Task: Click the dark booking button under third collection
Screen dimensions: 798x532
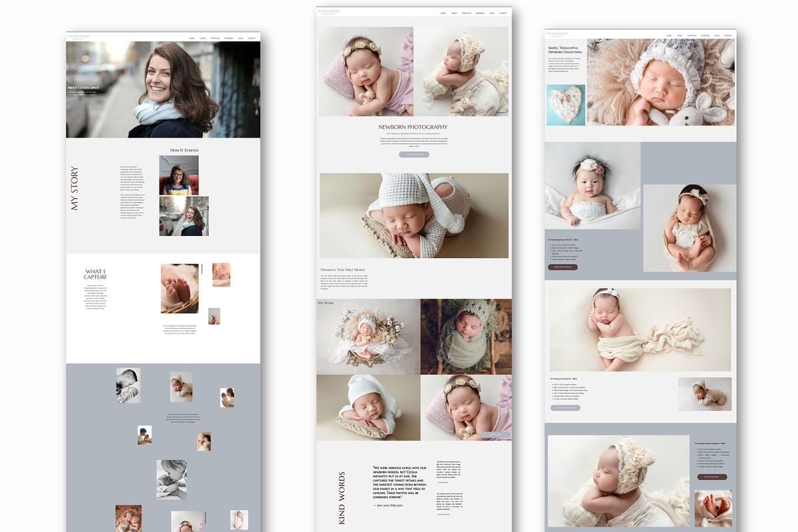Action: (712, 477)
